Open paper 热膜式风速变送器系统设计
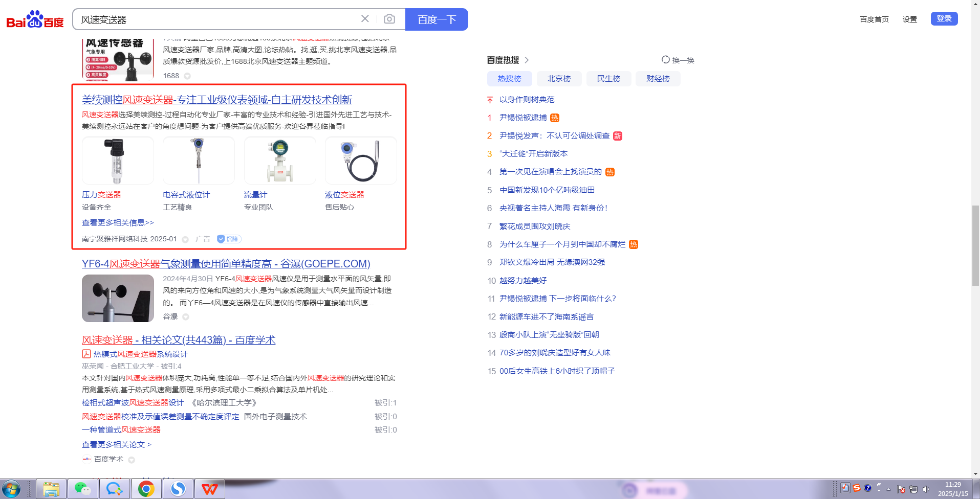 coord(141,354)
